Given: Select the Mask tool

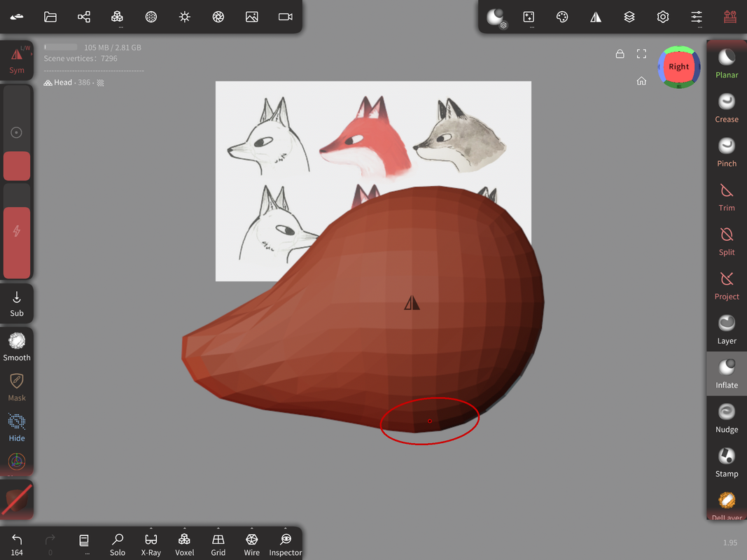Looking at the screenshot, I should (x=17, y=386).
